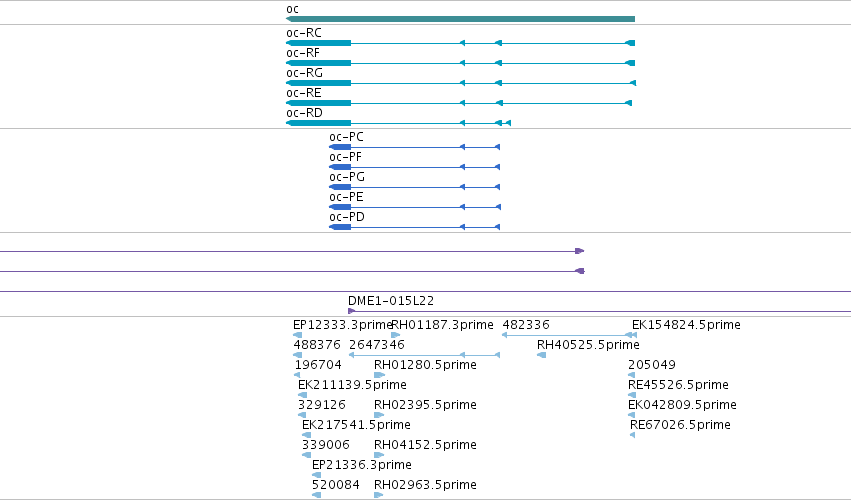Select the oc gene bar
The width and height of the screenshot is (851, 500).
pyautogui.click(x=460, y=19)
